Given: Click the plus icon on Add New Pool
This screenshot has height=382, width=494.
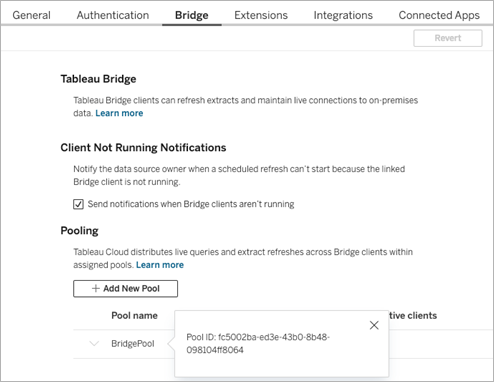Looking at the screenshot, I should (96, 288).
